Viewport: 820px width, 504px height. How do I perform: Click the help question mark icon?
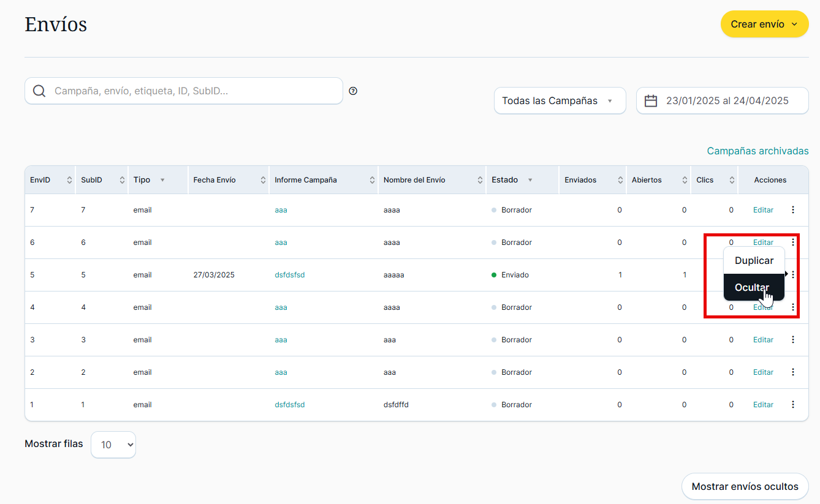point(353,91)
